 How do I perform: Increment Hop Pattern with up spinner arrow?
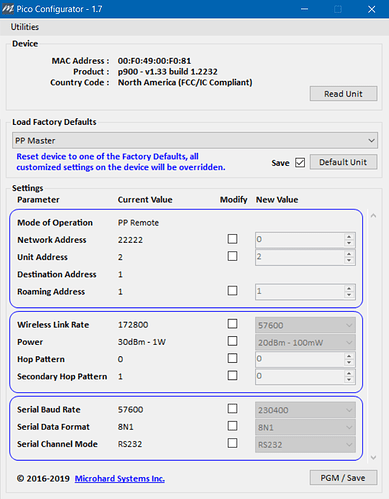349,356
